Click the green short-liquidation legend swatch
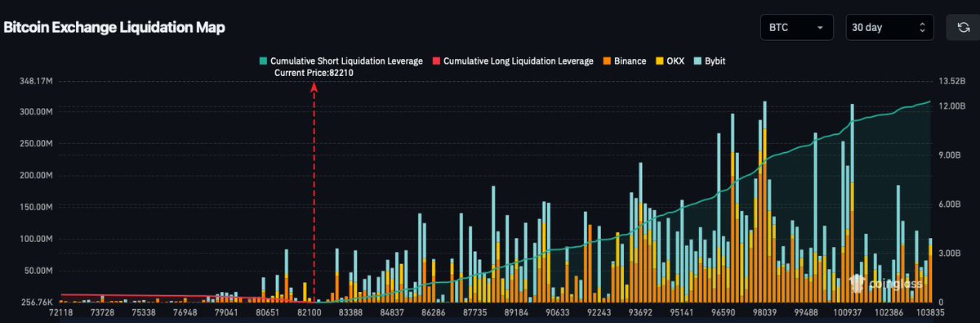The image size is (980, 323). point(263,61)
